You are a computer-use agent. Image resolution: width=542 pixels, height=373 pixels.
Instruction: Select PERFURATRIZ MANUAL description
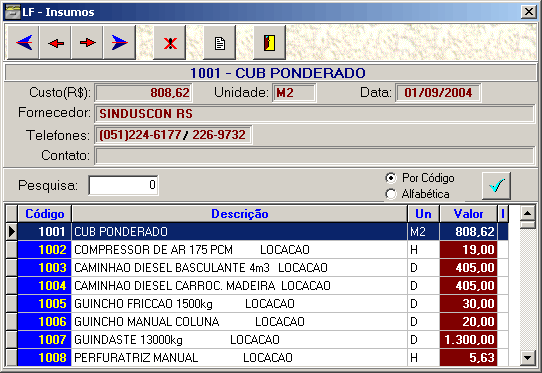pos(240,357)
